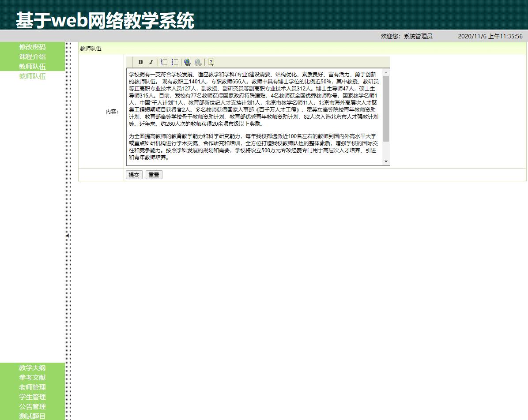Submit the form with the 提交 button
Viewport: 528px width, 420px height.
point(134,175)
